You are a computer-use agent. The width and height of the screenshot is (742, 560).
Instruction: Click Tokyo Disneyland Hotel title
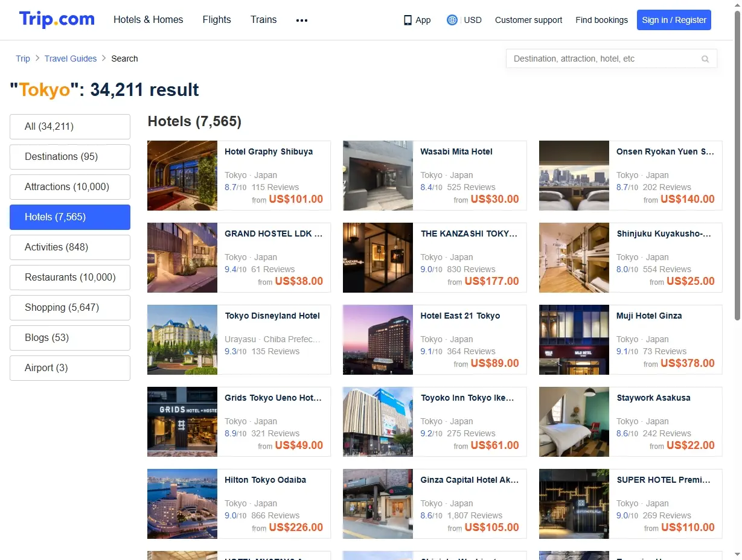(x=272, y=316)
